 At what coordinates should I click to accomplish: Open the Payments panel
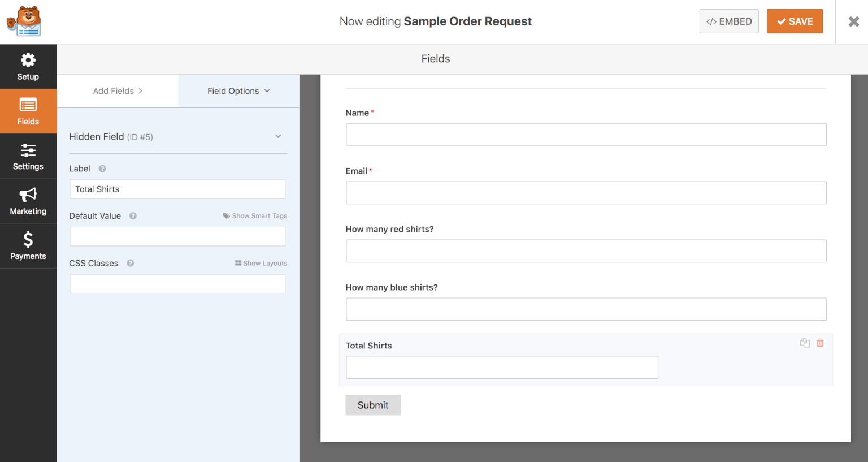[x=28, y=245]
